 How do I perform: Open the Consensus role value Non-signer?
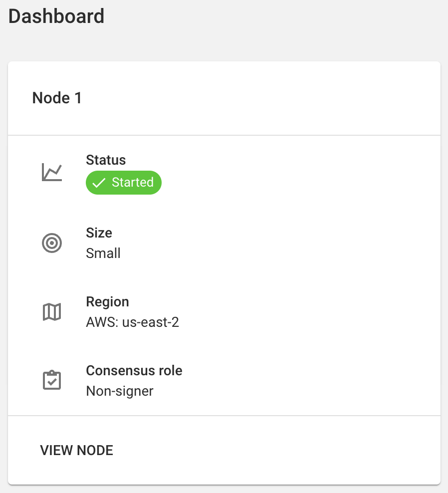coord(119,391)
